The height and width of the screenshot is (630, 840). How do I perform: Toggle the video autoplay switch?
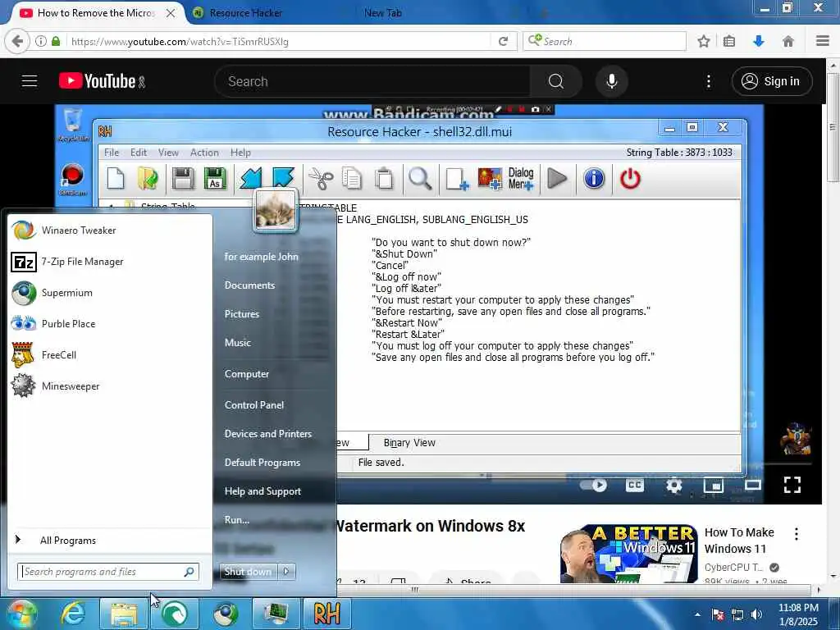[594, 486]
